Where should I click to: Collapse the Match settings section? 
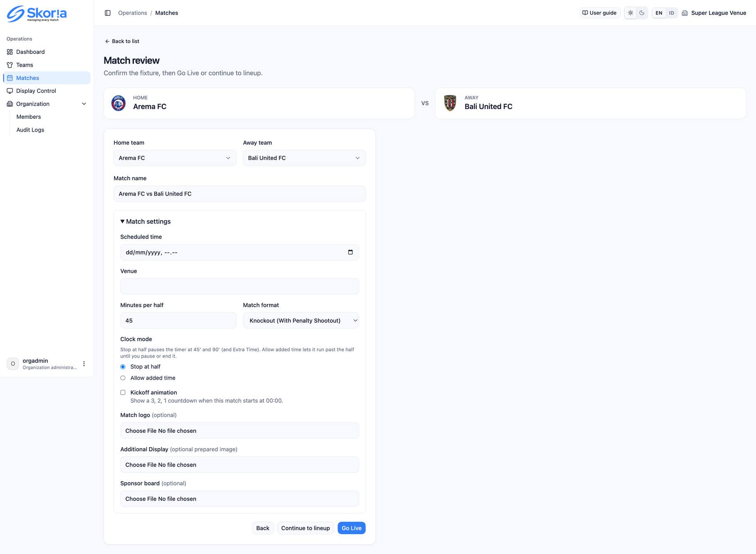coord(145,222)
